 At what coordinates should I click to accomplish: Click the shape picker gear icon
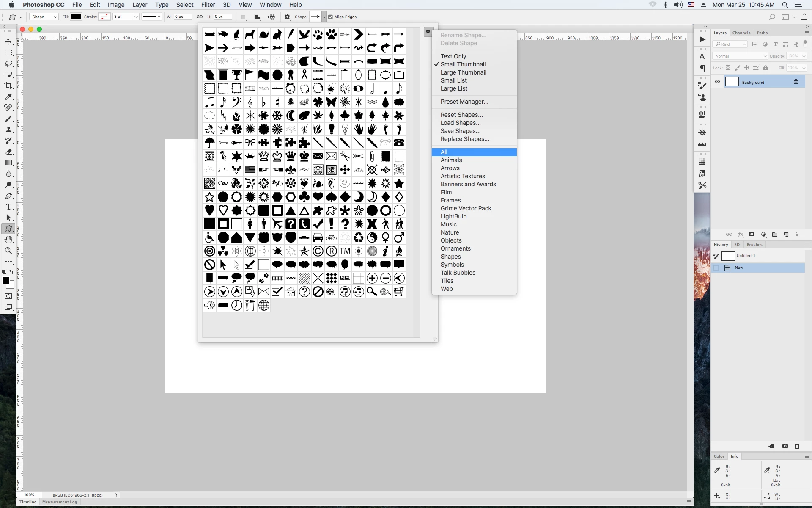coord(428,32)
